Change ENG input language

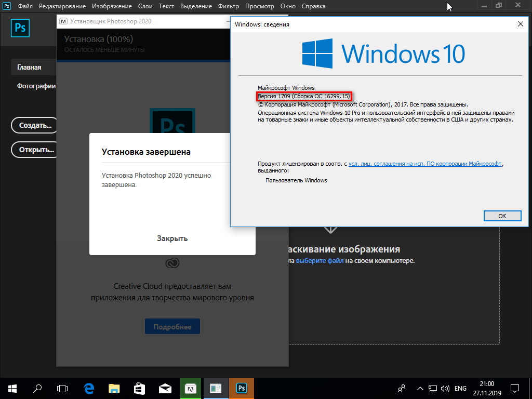click(460, 389)
